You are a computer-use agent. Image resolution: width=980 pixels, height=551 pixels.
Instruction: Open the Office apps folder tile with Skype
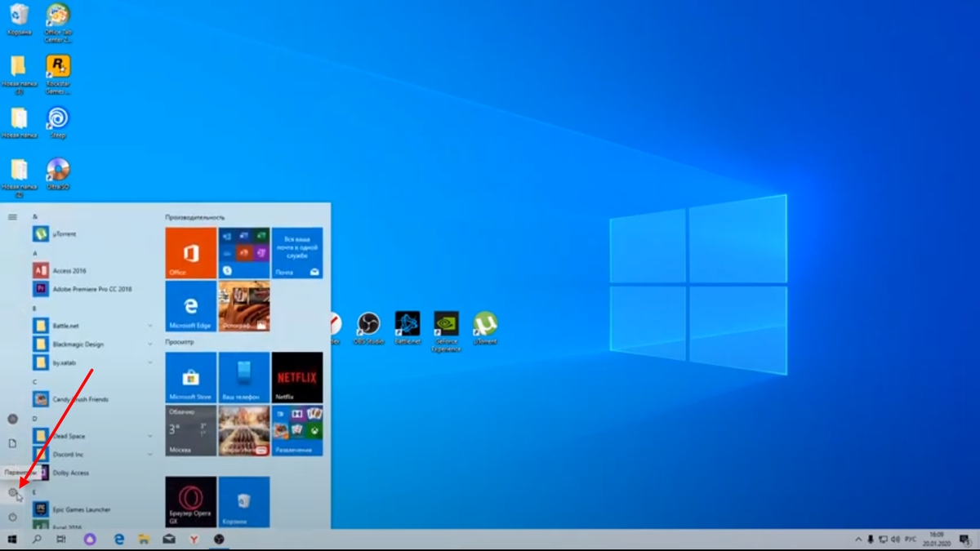pyautogui.click(x=244, y=253)
